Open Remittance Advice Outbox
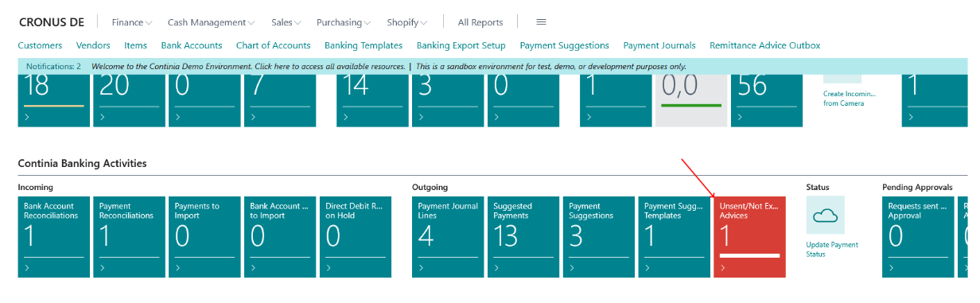The width and height of the screenshot is (980, 303). pos(764,45)
